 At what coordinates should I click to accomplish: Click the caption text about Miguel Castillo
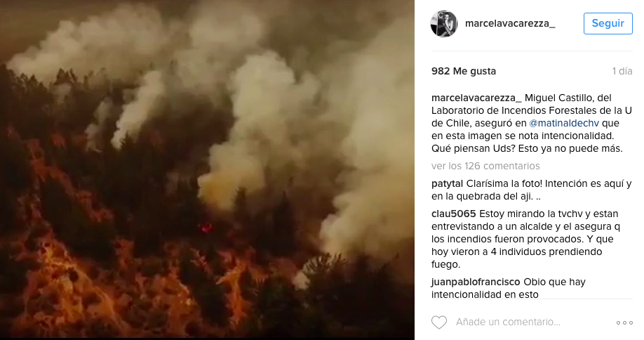pyautogui.click(x=532, y=123)
